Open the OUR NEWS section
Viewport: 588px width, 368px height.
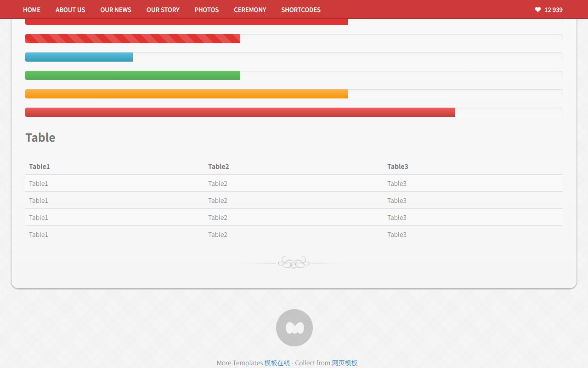pyautogui.click(x=116, y=10)
